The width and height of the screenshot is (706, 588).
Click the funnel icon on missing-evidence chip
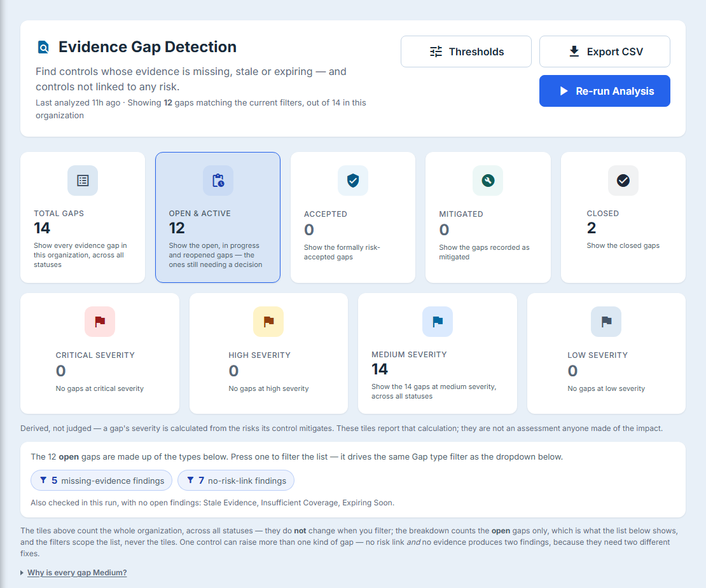point(43,481)
